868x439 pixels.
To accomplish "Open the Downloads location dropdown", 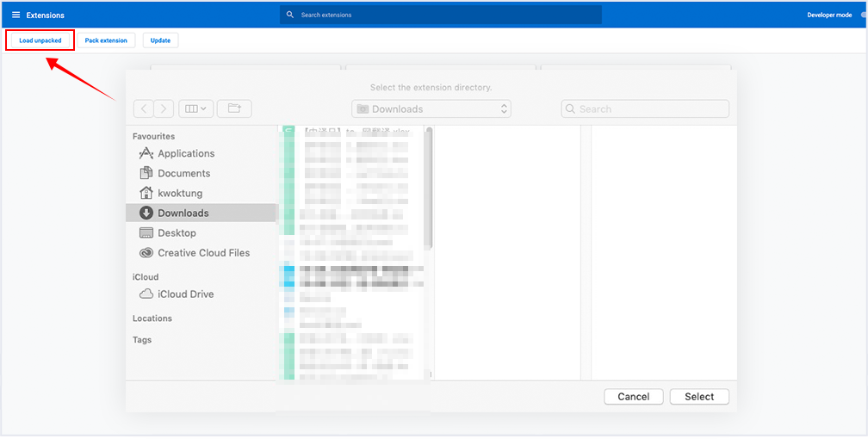I will coord(431,109).
